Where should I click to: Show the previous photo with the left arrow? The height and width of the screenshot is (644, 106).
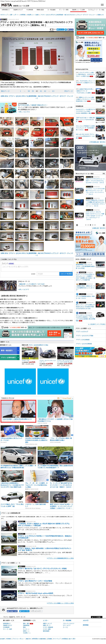coord(2,55)
